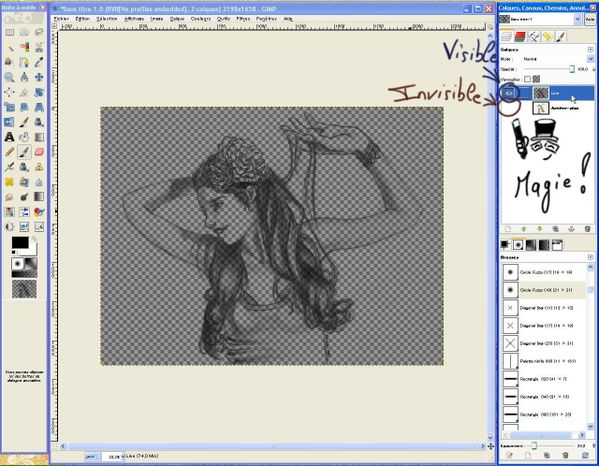
Task: Open the unit dropdown in status bar
Action: pyautogui.click(x=91, y=456)
